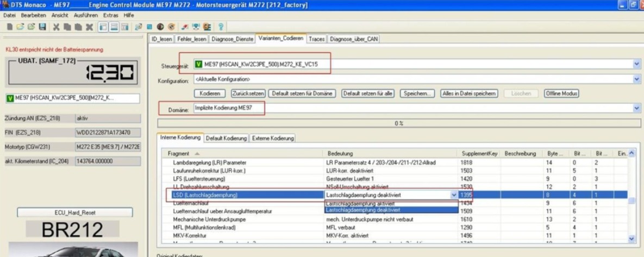
Task: Click the blue square stop icon
Action: (x=149, y=27)
